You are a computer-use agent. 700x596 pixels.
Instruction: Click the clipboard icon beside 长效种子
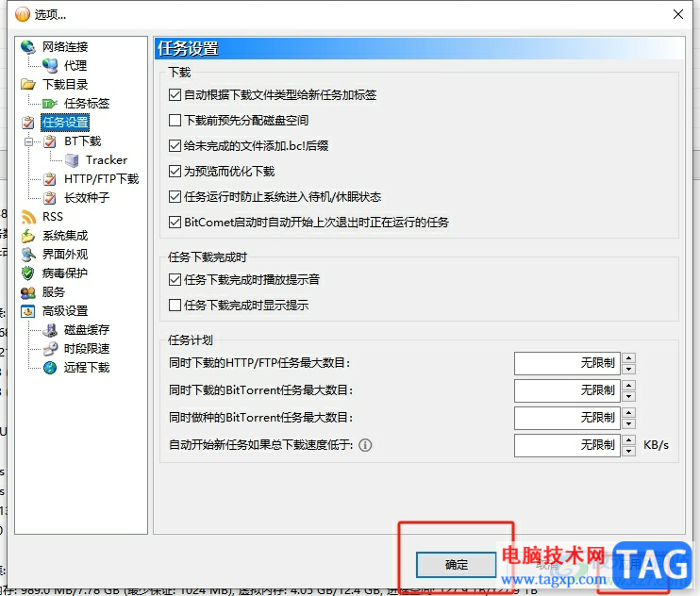(50, 198)
